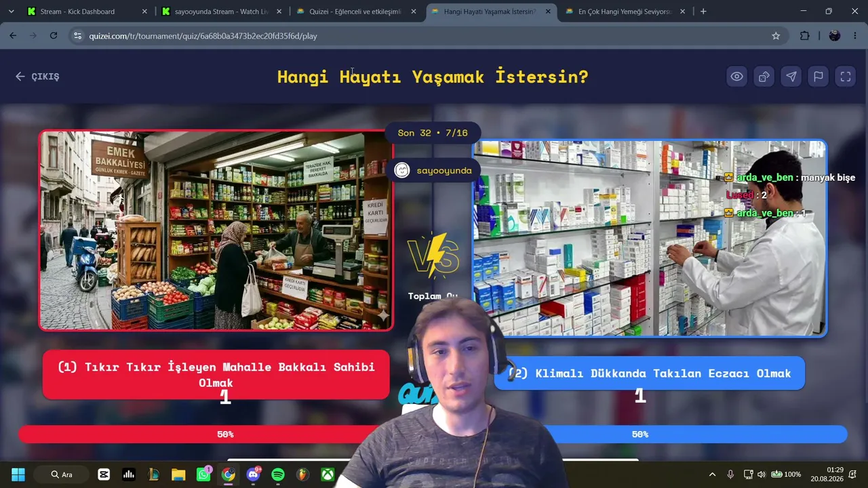Switch to the En Çok Hangi Yemeği tab

click(624, 12)
